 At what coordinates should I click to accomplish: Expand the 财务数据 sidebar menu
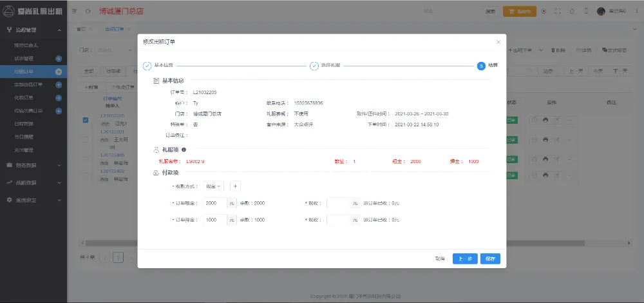[33, 166]
